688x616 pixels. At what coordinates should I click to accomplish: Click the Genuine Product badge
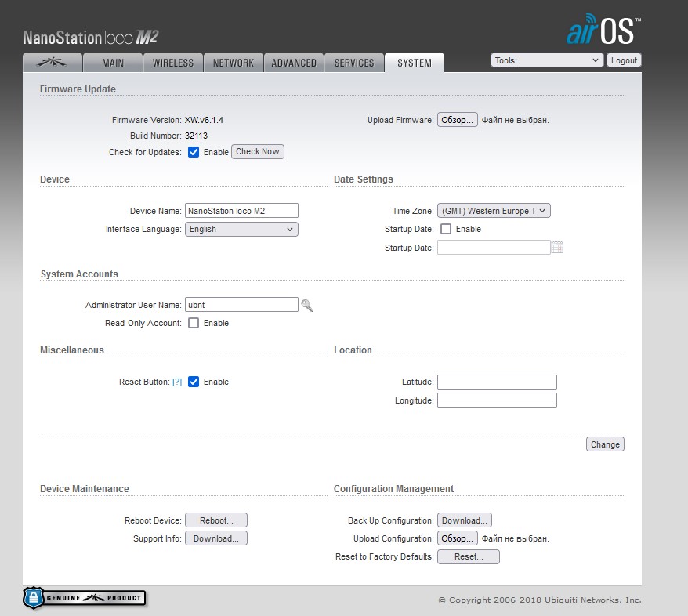pos(85,597)
